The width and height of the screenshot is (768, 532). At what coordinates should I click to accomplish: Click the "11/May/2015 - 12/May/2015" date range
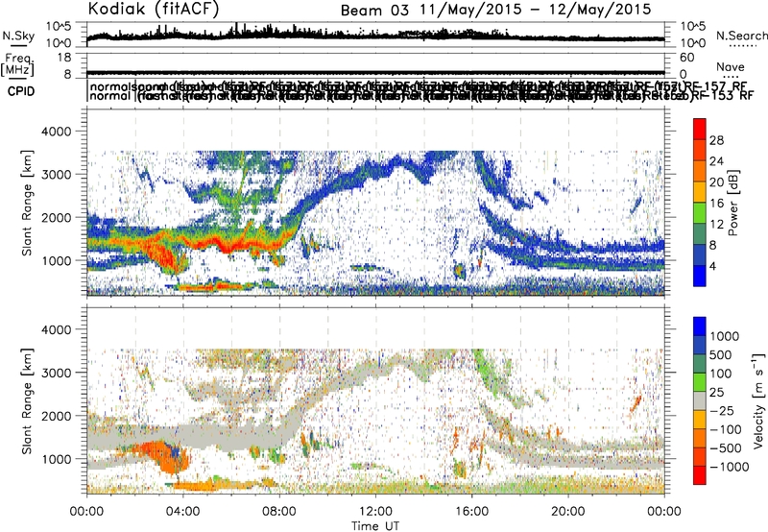point(536,10)
